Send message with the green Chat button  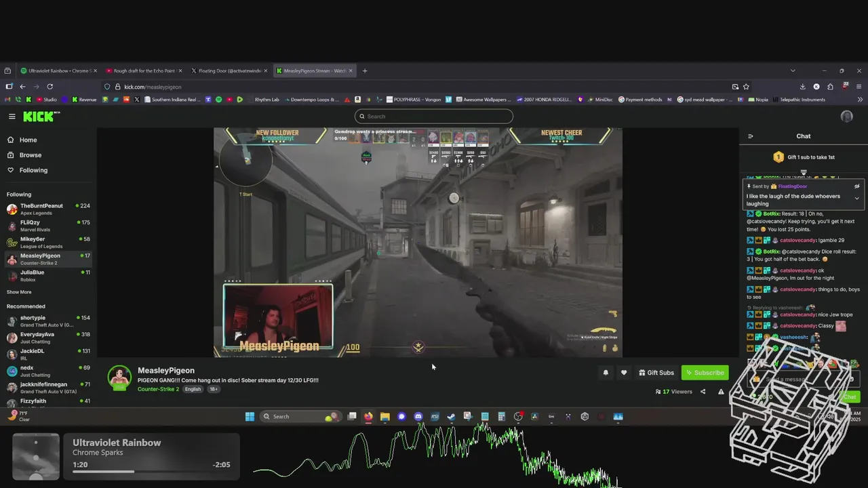pos(849,397)
